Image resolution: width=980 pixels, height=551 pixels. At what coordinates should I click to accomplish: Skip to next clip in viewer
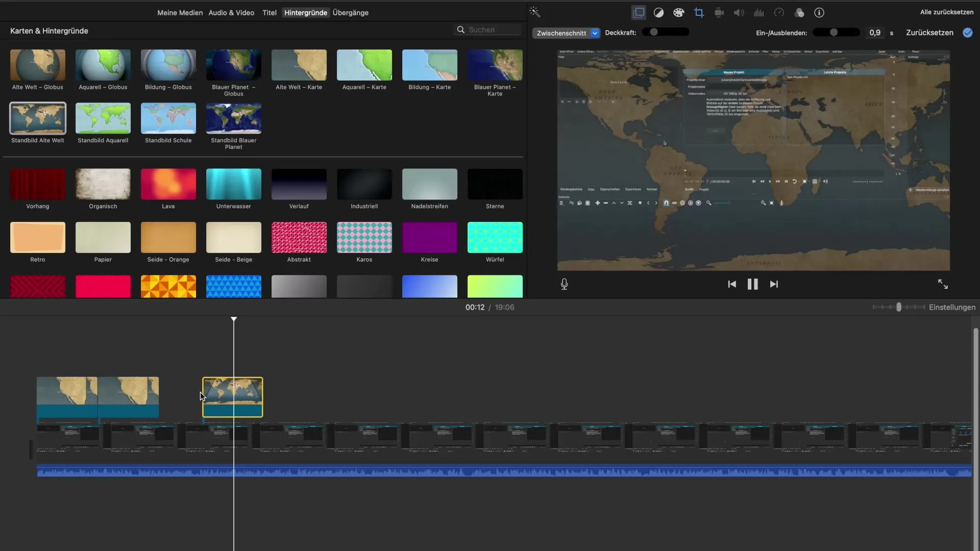coord(774,284)
